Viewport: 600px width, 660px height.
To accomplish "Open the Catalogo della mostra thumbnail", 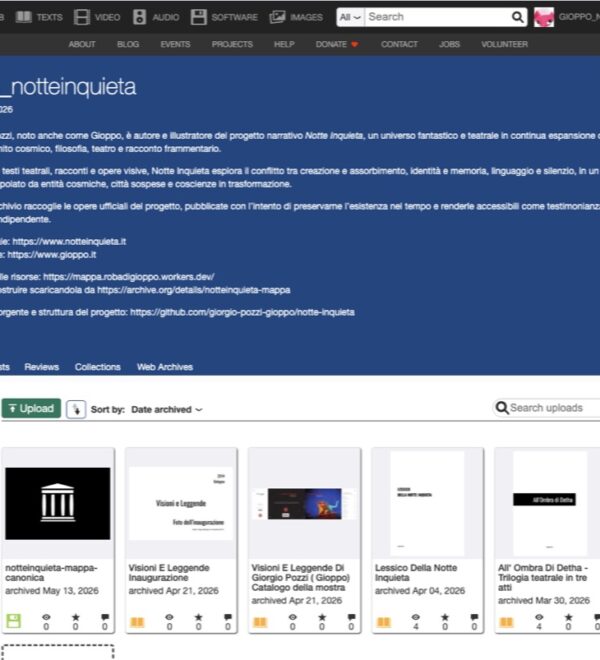I will pos(304,504).
